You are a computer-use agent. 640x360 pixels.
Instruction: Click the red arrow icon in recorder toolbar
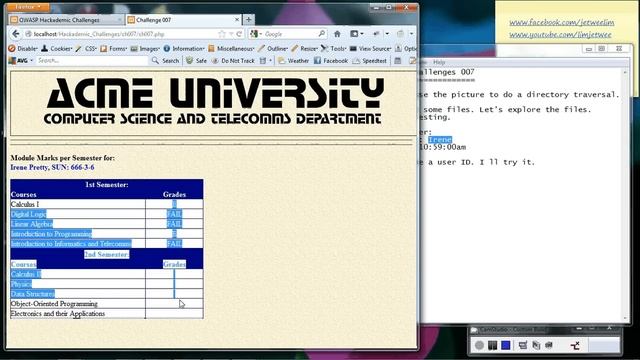575,346
